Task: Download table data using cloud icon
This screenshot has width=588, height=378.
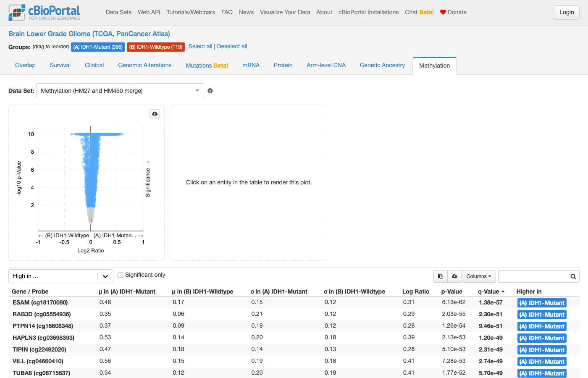Action: point(454,276)
